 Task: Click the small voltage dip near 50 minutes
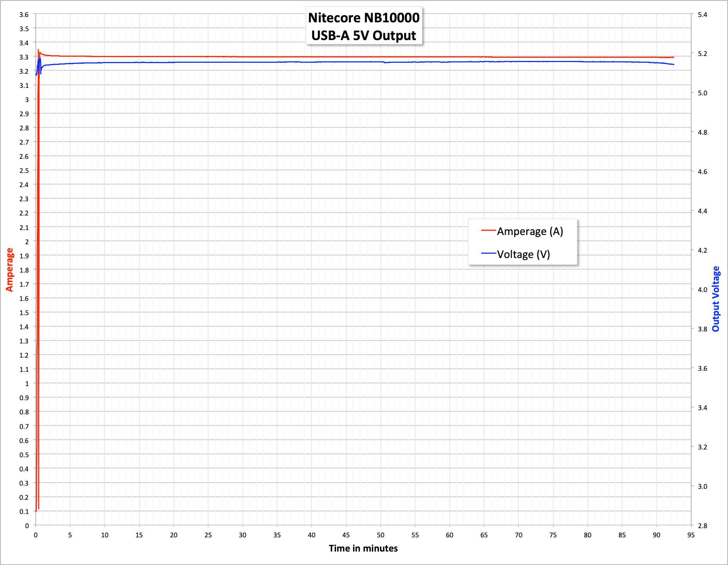click(x=385, y=63)
